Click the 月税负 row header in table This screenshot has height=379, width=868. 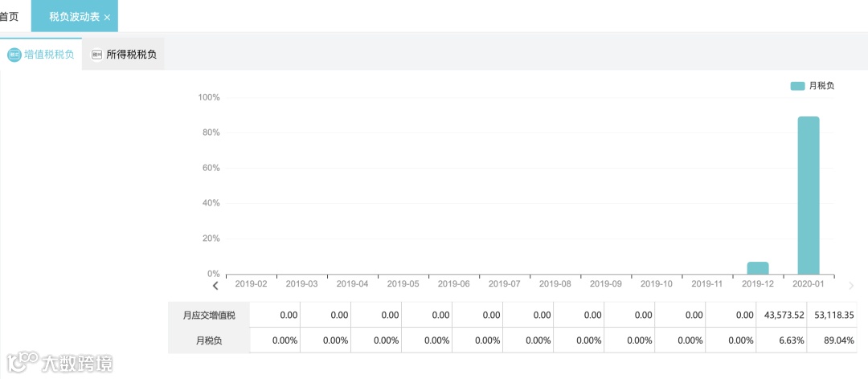pos(209,340)
